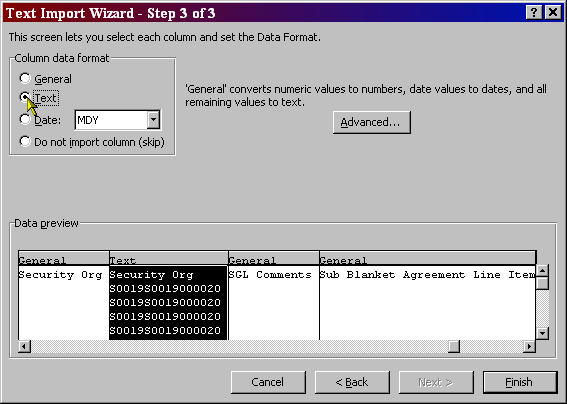Screen dimensions: 567x404
Task: Click the preview scroll down arrow
Action: pos(542,333)
